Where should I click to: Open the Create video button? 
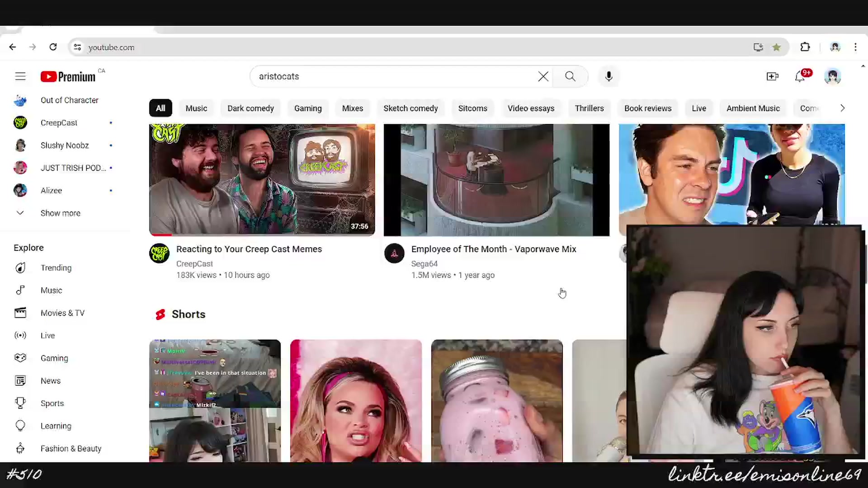pyautogui.click(x=773, y=76)
